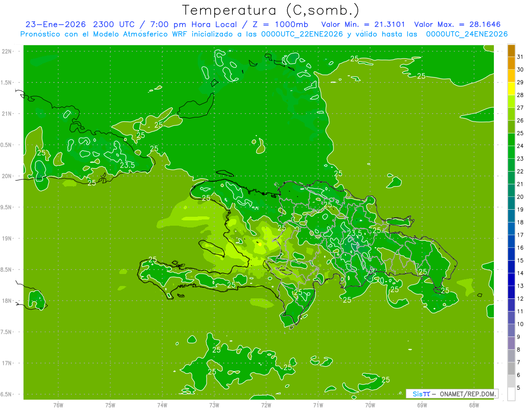532x411 pixels.
Task: Select the date text "23-Ene-2026"
Action: (56, 24)
